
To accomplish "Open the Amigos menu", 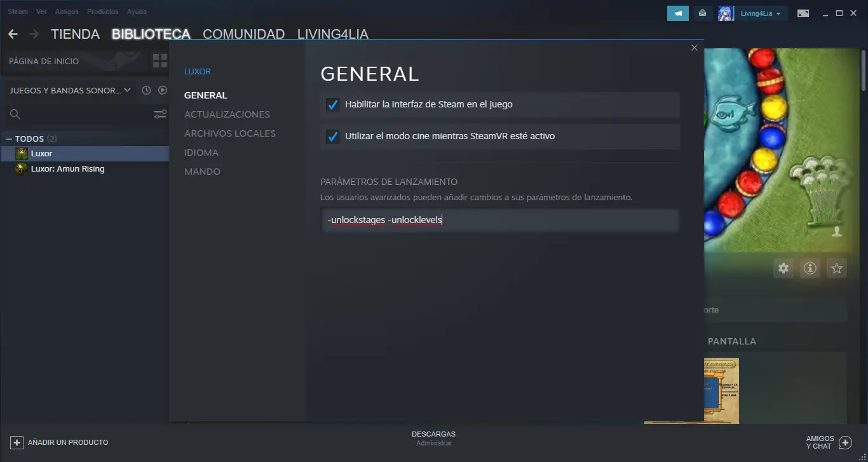I will tap(67, 11).
